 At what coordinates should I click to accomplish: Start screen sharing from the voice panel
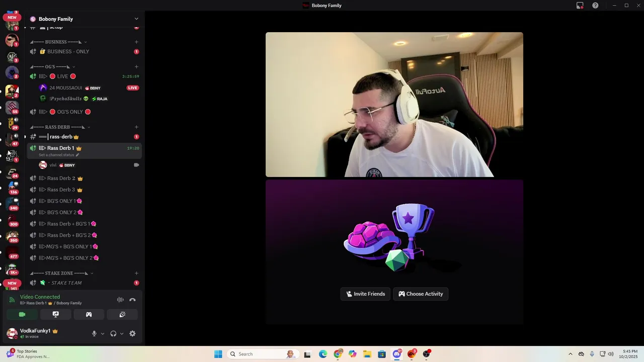pos(56,314)
